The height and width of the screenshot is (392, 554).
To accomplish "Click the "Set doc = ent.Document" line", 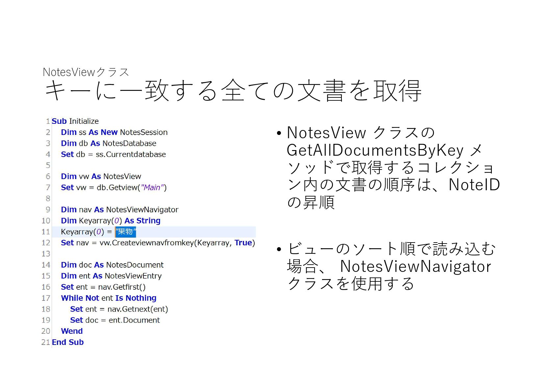I will (x=115, y=320).
